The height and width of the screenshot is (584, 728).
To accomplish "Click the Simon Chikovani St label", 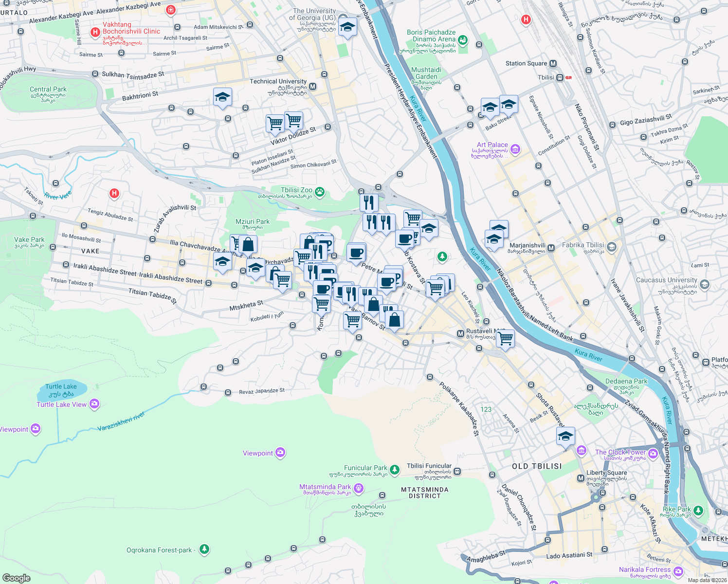I will pos(313,164).
